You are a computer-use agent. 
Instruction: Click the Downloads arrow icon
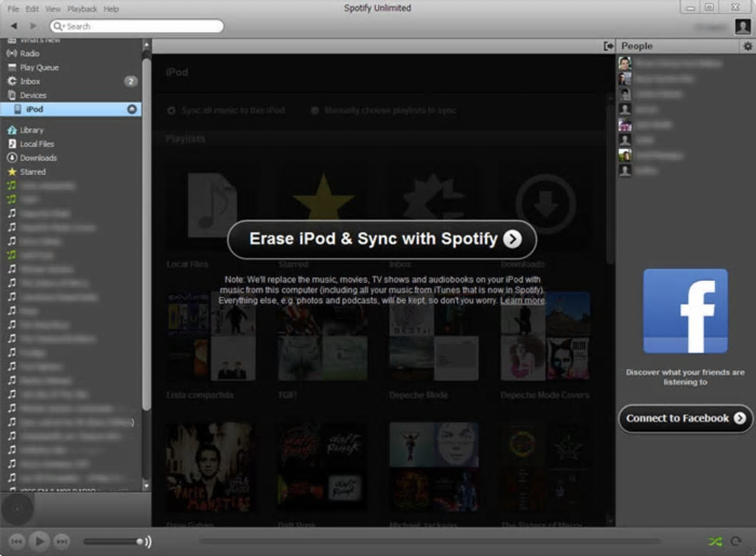coord(12,158)
